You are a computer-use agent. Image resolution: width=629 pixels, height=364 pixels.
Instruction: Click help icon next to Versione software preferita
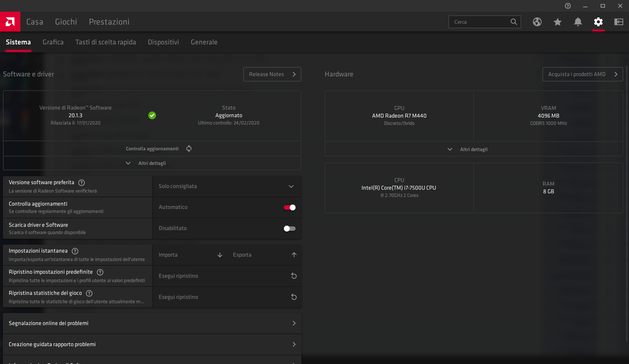click(x=82, y=183)
